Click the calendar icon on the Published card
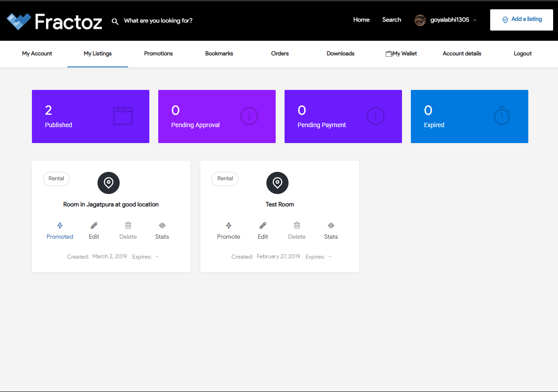558x392 pixels. pos(123,116)
